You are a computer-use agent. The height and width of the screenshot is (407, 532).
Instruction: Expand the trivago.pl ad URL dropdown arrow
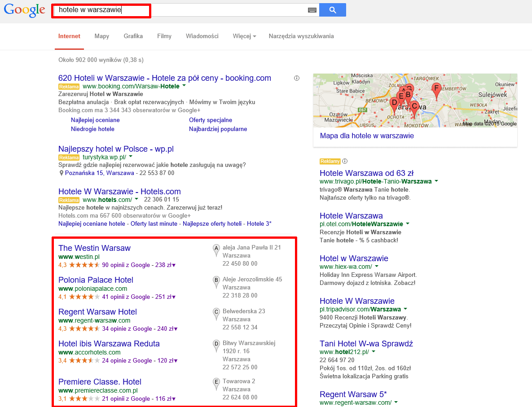(436, 181)
